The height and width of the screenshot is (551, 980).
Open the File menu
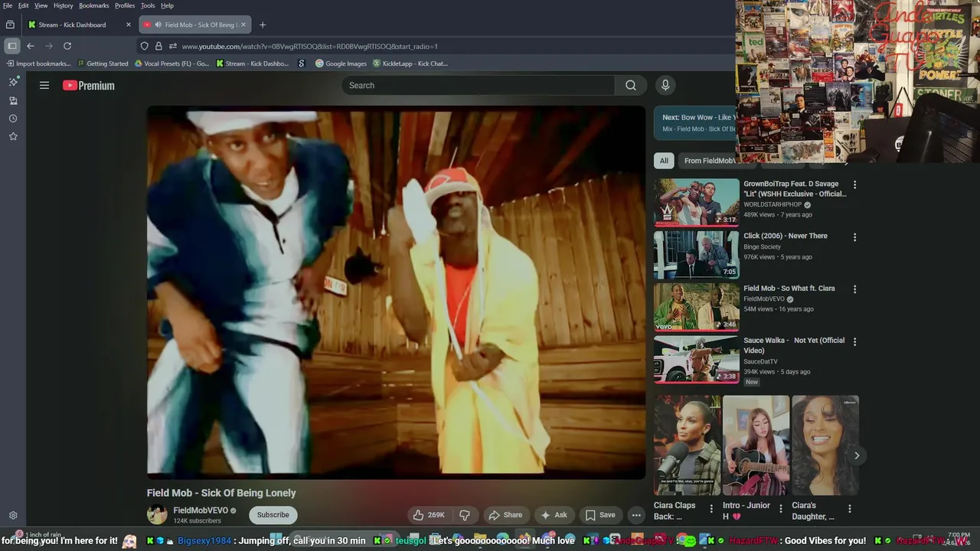click(x=8, y=5)
